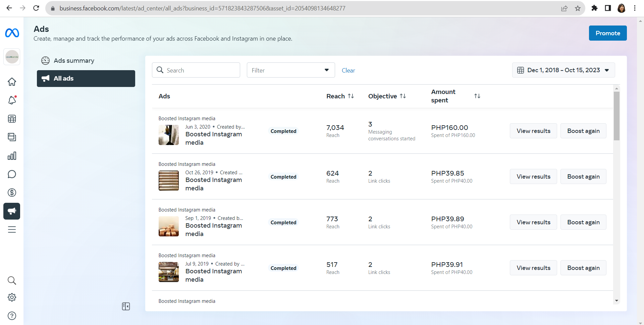
Task: Collapse the navigation panel icon
Action: pos(126,306)
